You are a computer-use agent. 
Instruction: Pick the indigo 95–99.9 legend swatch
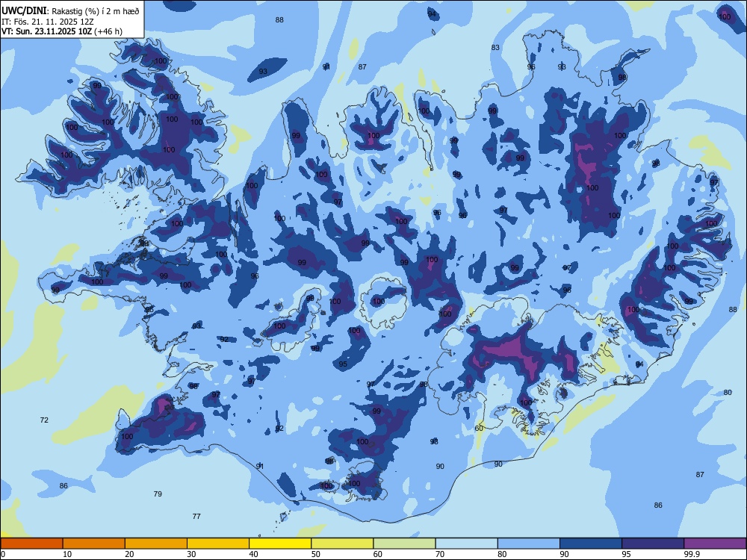pos(653,544)
